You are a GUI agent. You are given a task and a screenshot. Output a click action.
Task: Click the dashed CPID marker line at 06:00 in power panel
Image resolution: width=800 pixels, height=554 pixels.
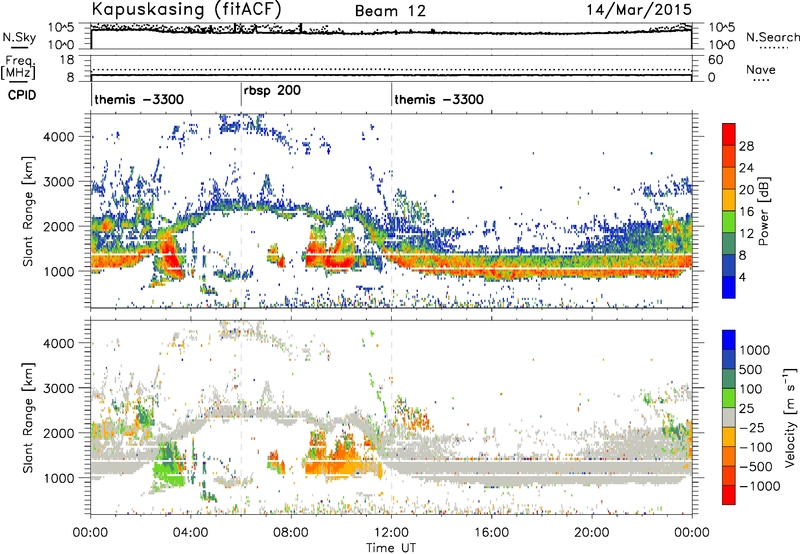(x=241, y=211)
